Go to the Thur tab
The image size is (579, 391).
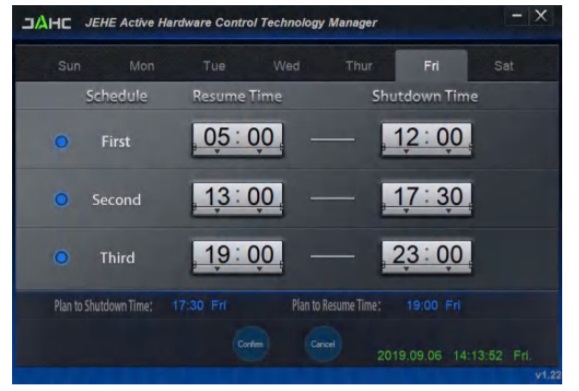[359, 66]
